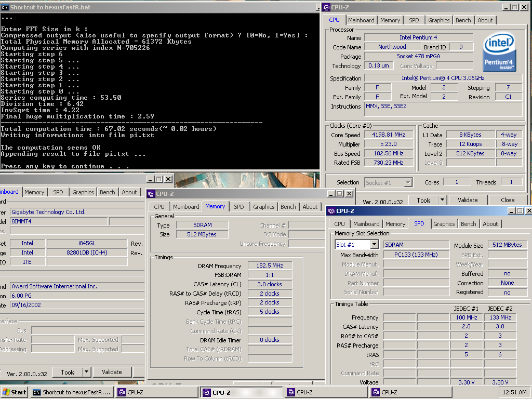Viewport: 532px width, 399px height.
Task: Click the 82801DB (ICH4) southbridge field
Action: pyautogui.click(x=87, y=253)
